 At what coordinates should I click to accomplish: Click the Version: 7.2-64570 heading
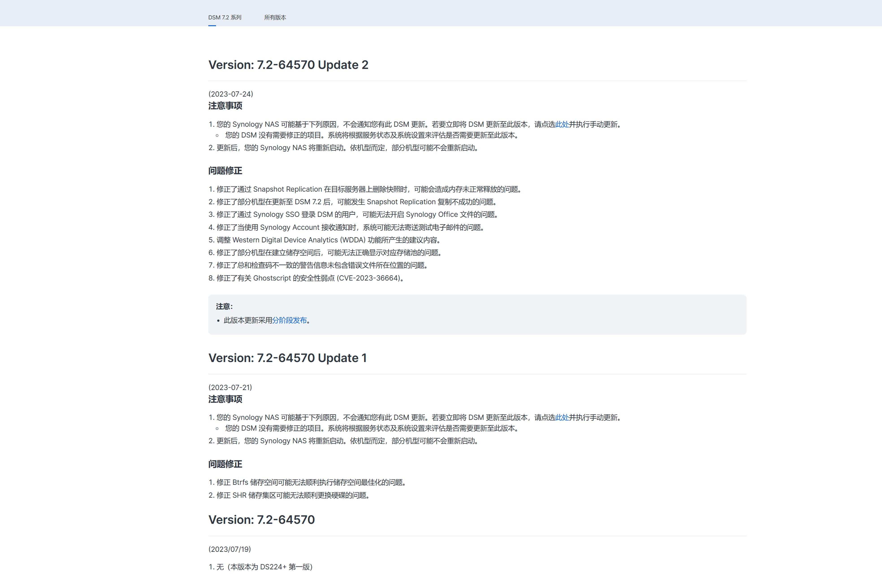click(x=261, y=520)
